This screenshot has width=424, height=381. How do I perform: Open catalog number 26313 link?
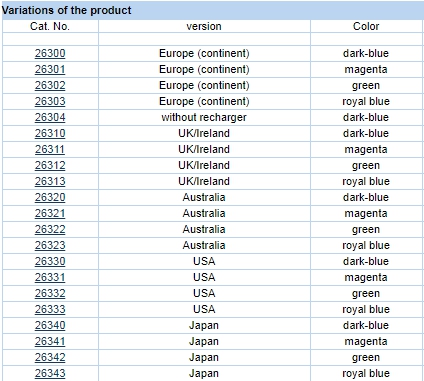click(50, 181)
